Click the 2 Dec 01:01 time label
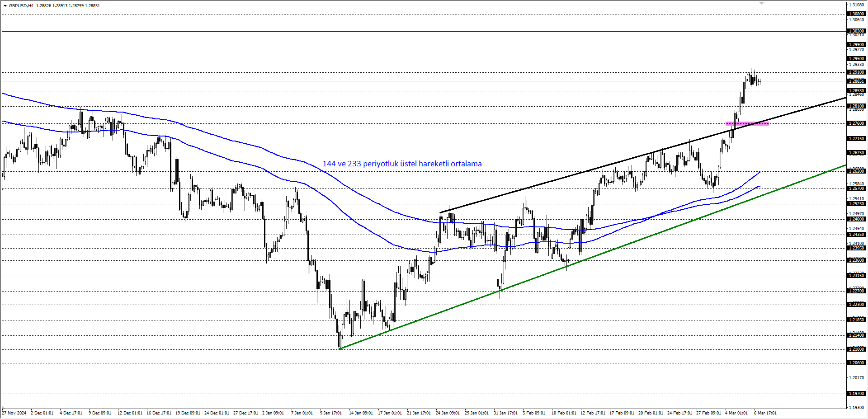 pos(42,413)
